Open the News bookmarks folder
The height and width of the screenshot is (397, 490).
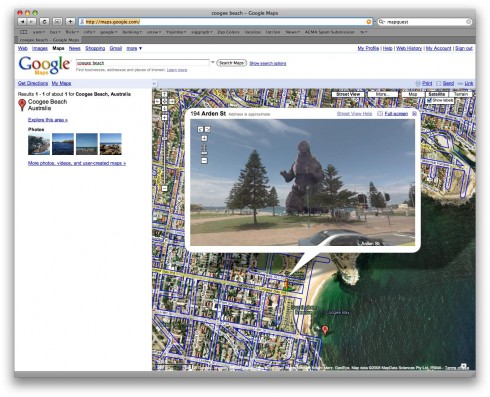[x=293, y=32]
